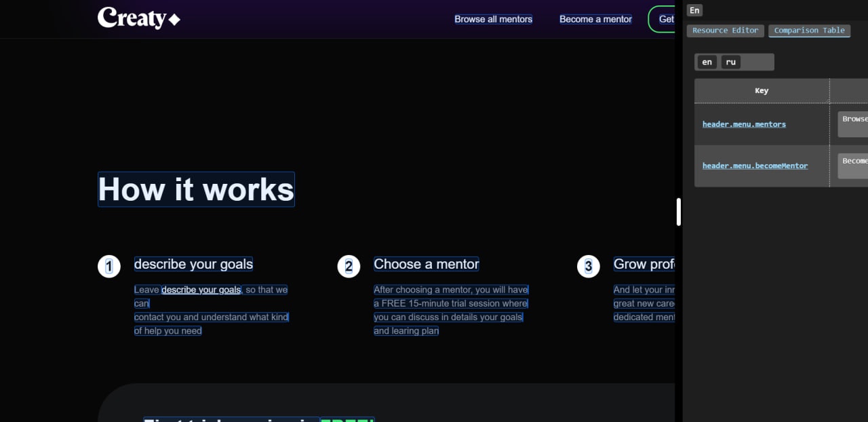
Task: Toggle the ru language chip
Action: 730,62
